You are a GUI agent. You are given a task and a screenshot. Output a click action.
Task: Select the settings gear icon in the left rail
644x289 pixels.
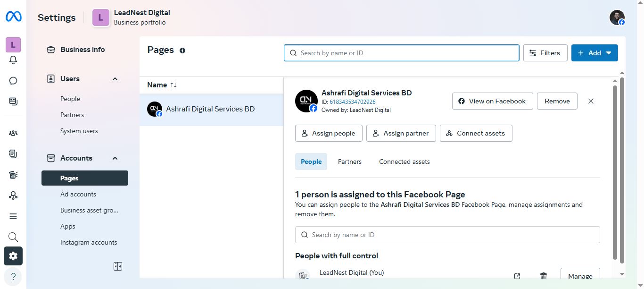pos(13,256)
